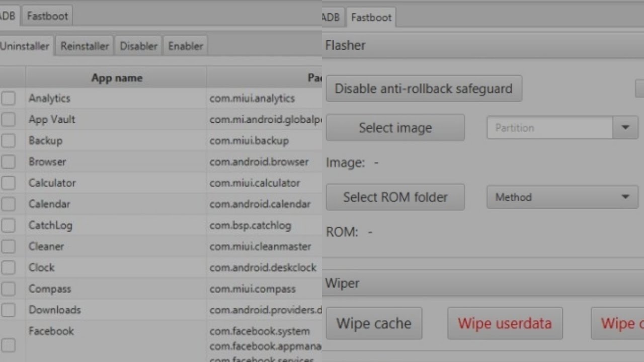Open the Reinstaller tab
Screen dimensions: 644x362
(x=85, y=46)
